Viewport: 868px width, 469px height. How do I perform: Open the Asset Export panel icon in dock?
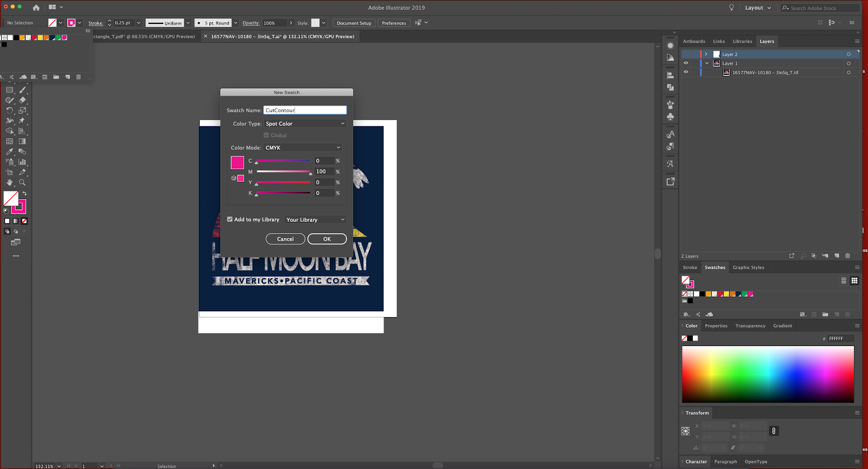tap(671, 182)
